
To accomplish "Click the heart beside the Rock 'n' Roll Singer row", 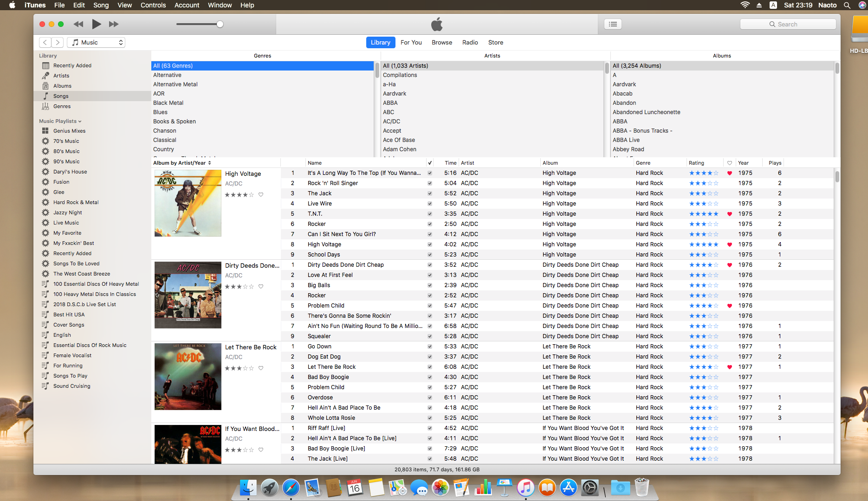I will pos(729,183).
